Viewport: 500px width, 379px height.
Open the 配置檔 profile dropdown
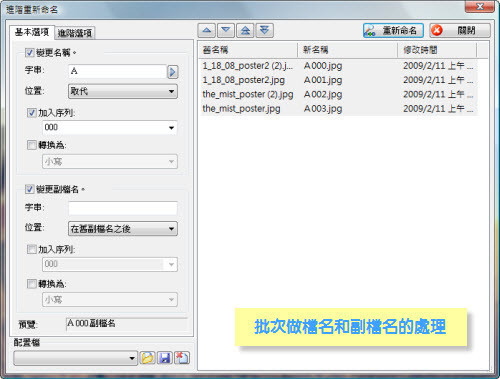[x=75, y=358]
